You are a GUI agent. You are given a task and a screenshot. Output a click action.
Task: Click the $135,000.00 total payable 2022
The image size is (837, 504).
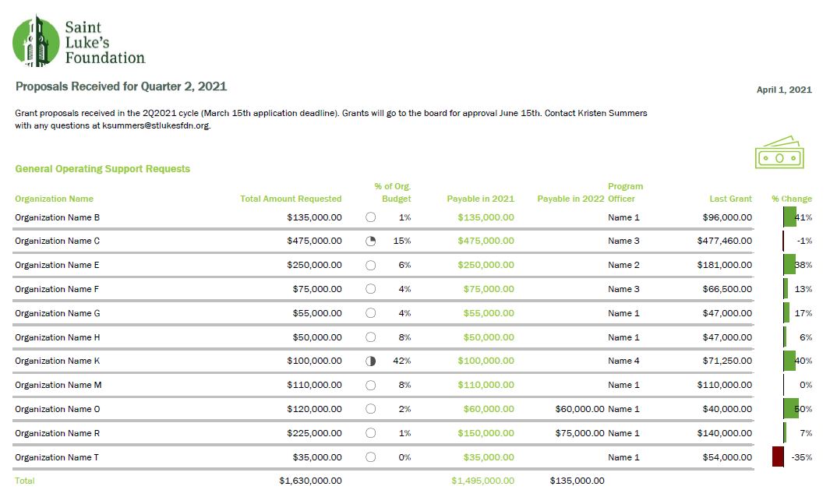point(577,481)
